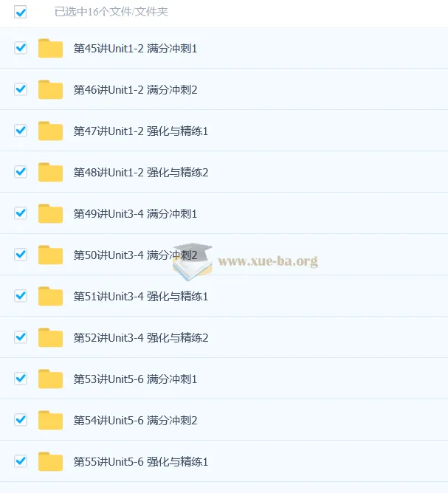This screenshot has height=493, width=448.
Task: Uncheck the 第45讲Unit1-2 满分冲刺1 checkbox
Action: [21, 48]
